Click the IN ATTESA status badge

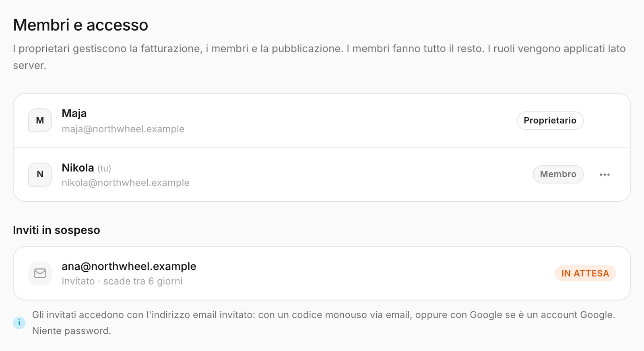[x=585, y=273]
